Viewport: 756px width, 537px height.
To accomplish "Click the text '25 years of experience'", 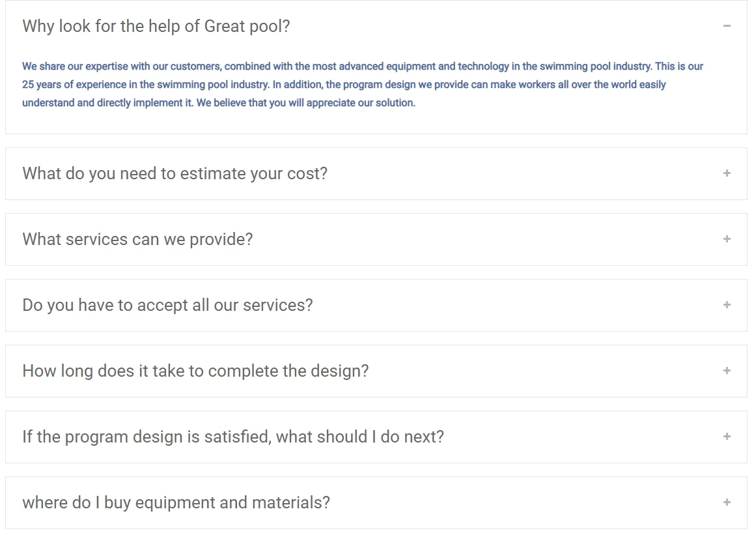I will [72, 85].
